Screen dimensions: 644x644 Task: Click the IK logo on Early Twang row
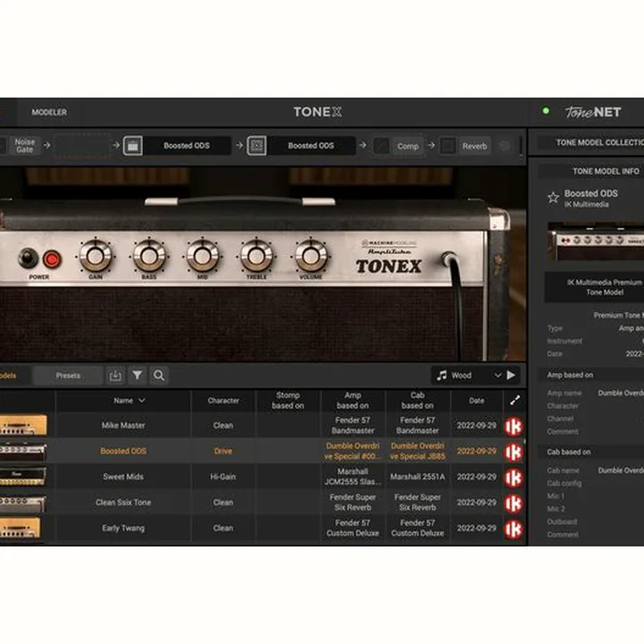tap(513, 530)
